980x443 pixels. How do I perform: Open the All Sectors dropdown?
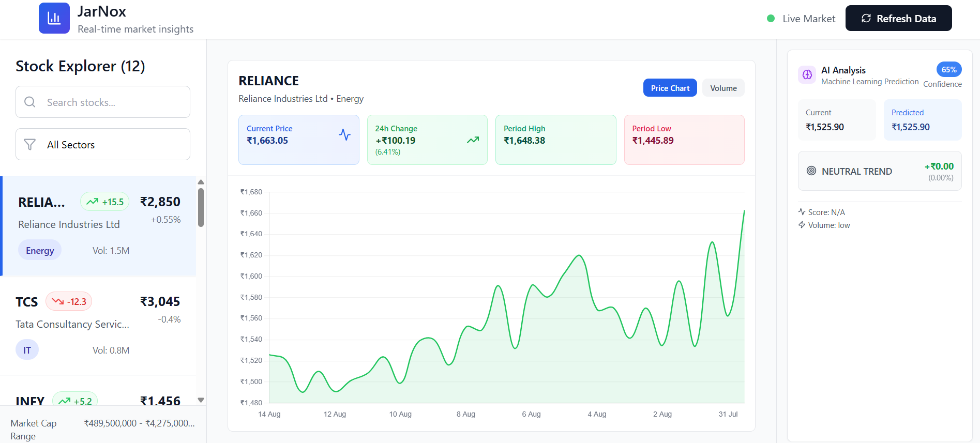(103, 144)
